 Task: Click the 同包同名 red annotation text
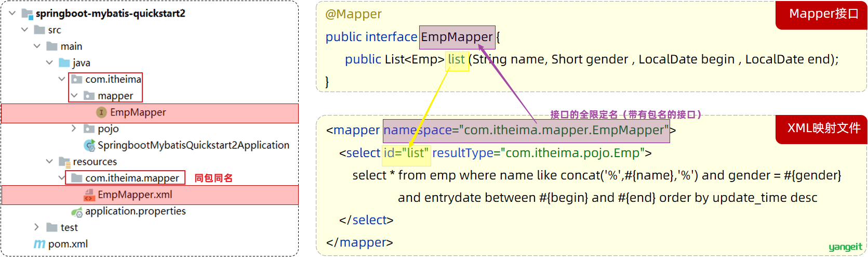(x=213, y=178)
